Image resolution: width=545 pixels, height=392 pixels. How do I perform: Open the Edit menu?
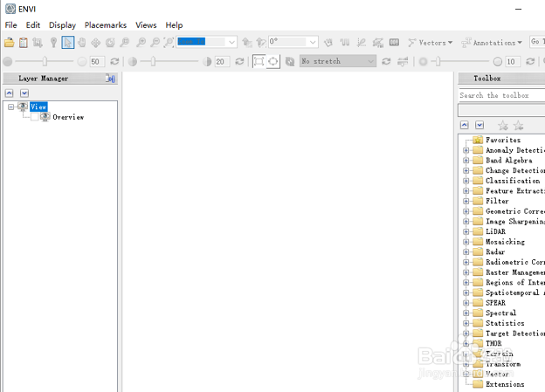tap(33, 25)
